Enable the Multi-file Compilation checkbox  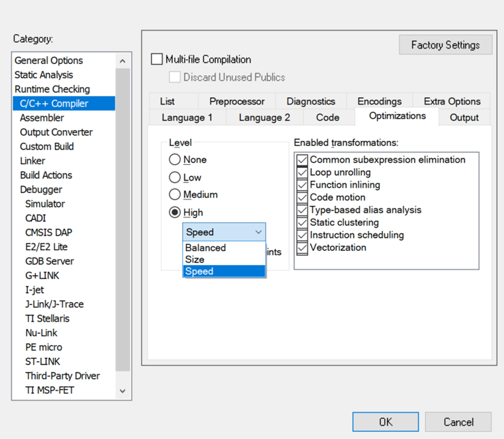point(157,60)
